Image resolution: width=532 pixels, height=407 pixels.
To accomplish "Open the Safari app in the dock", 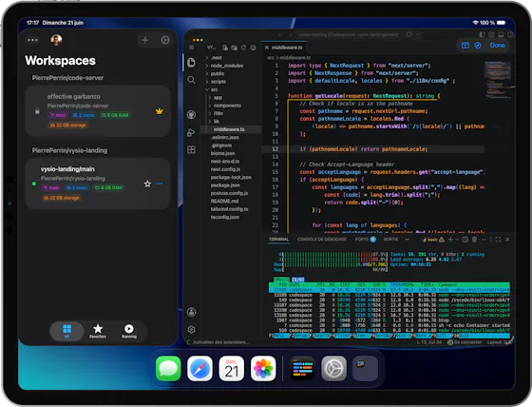I will click(x=199, y=369).
